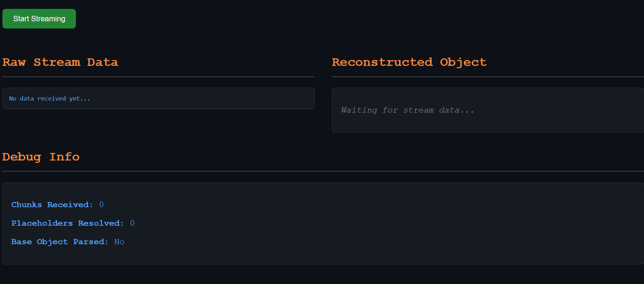This screenshot has height=284, width=644.
Task: Click the Debug Info heading
Action: coord(41,157)
